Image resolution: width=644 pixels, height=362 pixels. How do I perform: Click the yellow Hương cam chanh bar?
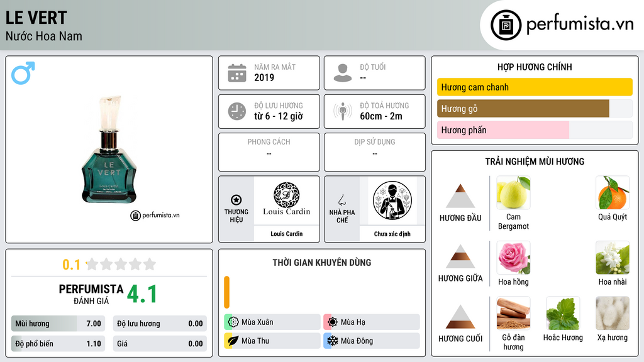coord(535,87)
